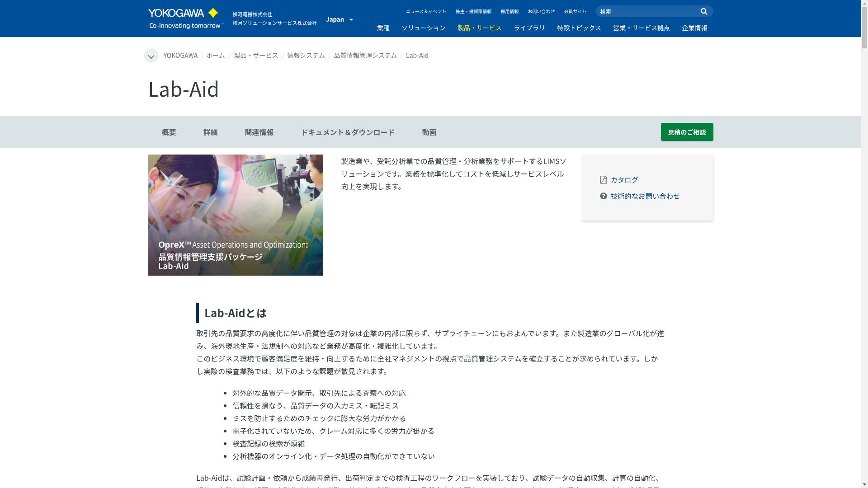Open 技術的なお問い合わせ link
The height and width of the screenshot is (488, 868).
[645, 196]
